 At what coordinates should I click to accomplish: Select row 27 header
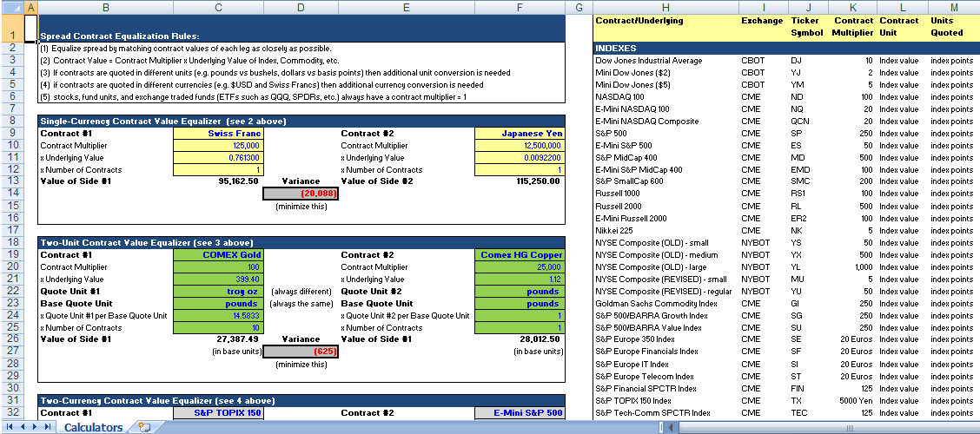(x=12, y=352)
